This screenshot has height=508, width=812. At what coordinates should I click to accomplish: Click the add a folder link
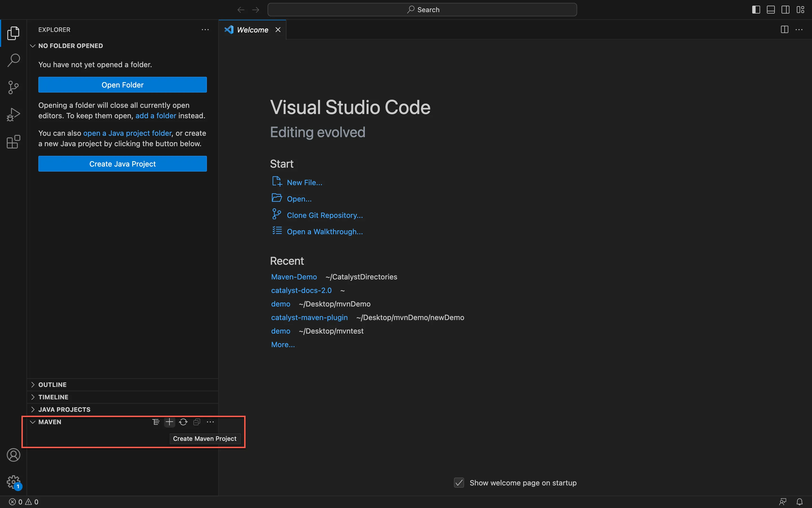tap(156, 116)
